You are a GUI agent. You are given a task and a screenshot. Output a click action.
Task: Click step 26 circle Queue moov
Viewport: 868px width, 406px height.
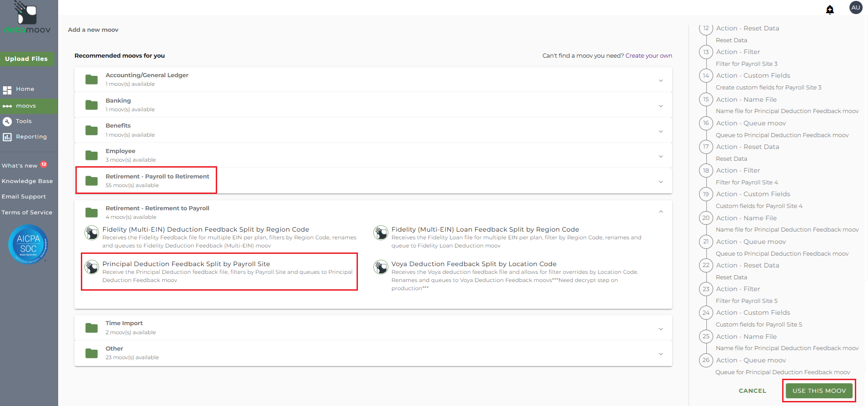point(706,360)
